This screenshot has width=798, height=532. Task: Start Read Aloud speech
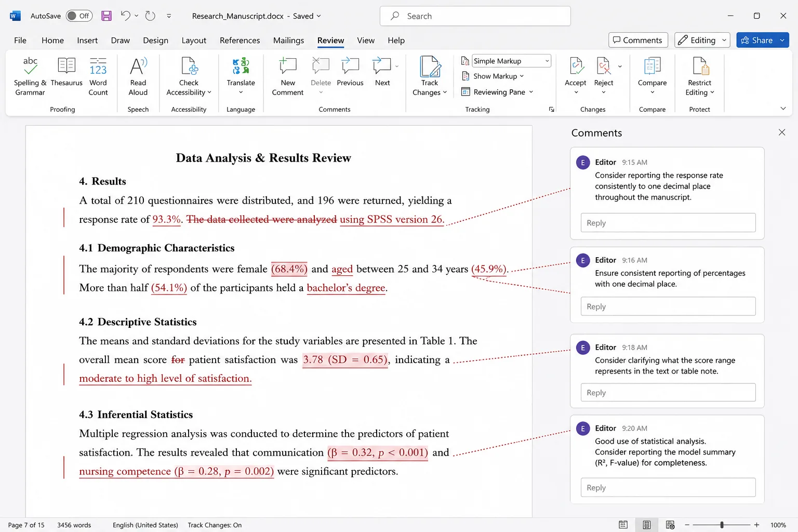pos(138,76)
